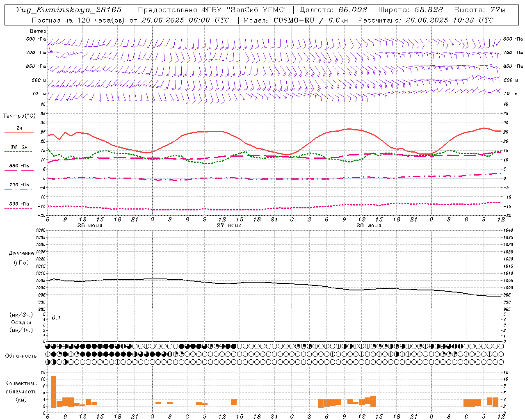Select the 'Высота: 77м' header entry
The height and width of the screenshot is (420, 525).
(479, 10)
